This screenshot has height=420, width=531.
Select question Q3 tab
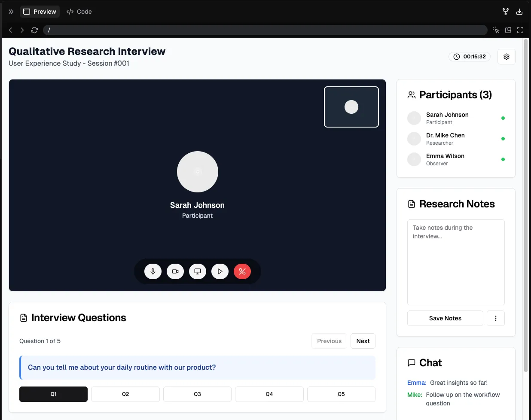[x=197, y=394]
